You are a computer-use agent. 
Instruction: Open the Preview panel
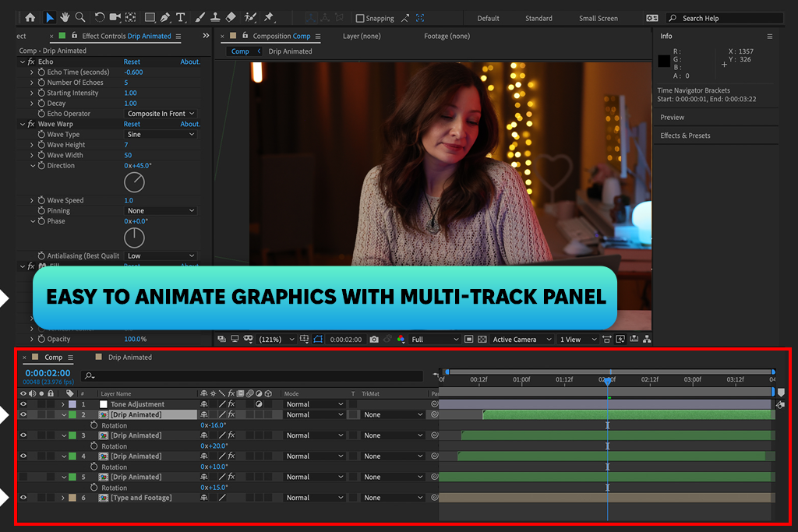(673, 118)
